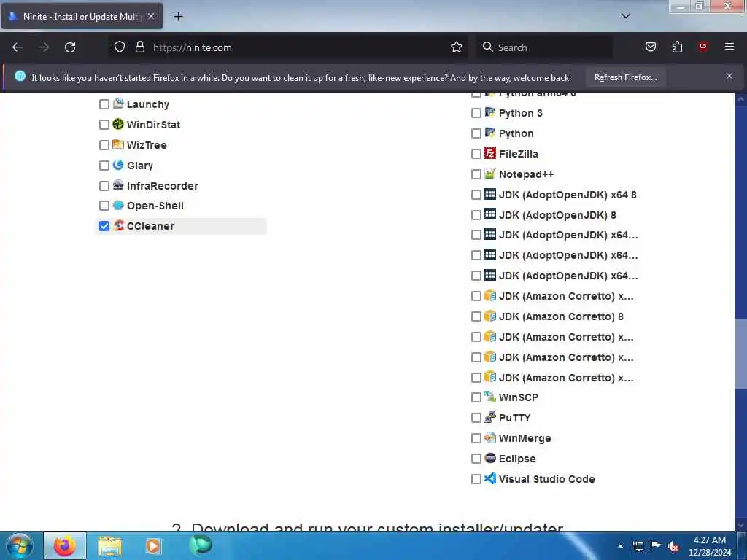The image size is (747, 560).
Task: Tick the WinSCP checkbox
Action: 476,397
